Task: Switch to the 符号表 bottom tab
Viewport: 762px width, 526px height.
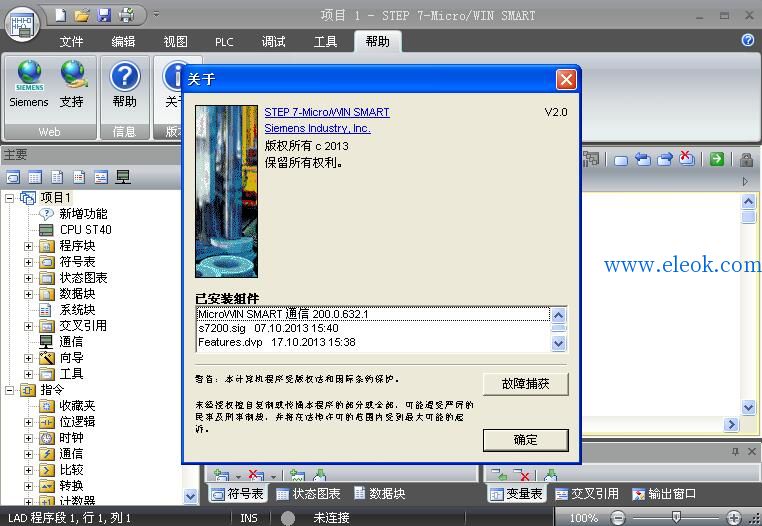Action: [238, 494]
